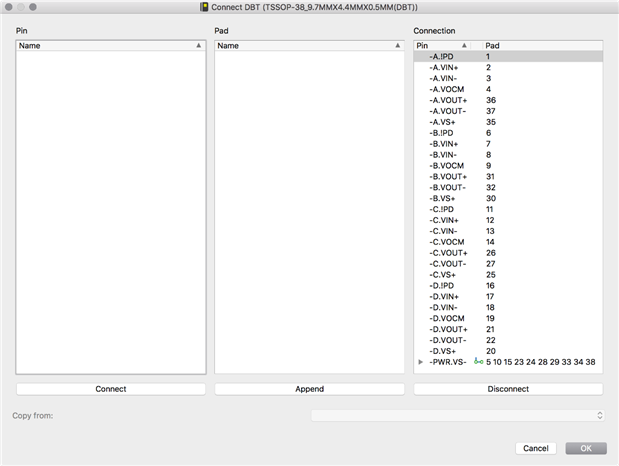Click pad value 25 of -C.VS+
The height and width of the screenshot is (466, 619).
tap(491, 275)
